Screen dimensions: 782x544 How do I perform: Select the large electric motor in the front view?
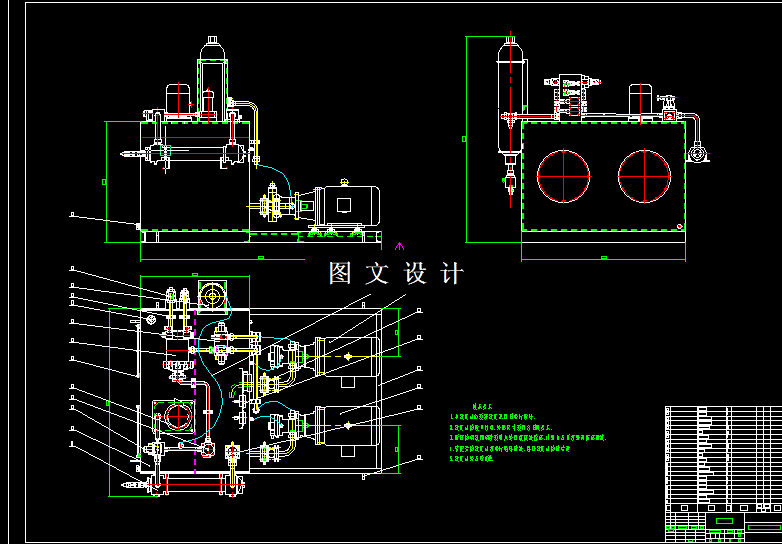346,205
